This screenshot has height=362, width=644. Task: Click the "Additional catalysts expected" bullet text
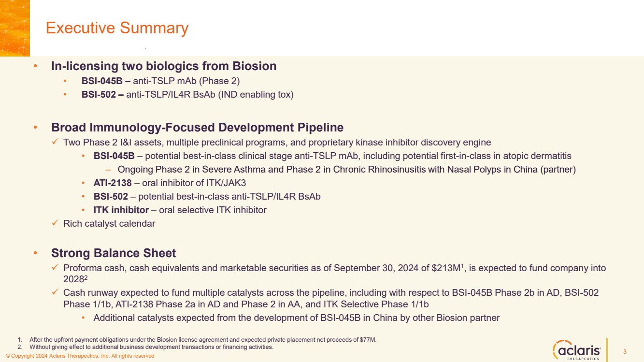coord(296,318)
